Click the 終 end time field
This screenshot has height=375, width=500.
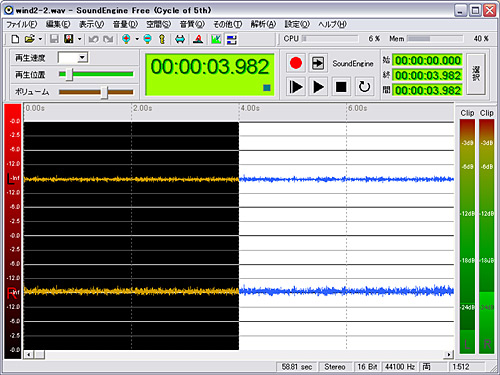[x=428, y=75]
